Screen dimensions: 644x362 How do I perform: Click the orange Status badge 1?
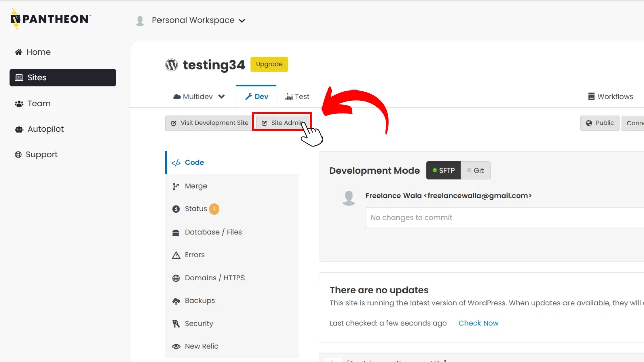(x=214, y=209)
